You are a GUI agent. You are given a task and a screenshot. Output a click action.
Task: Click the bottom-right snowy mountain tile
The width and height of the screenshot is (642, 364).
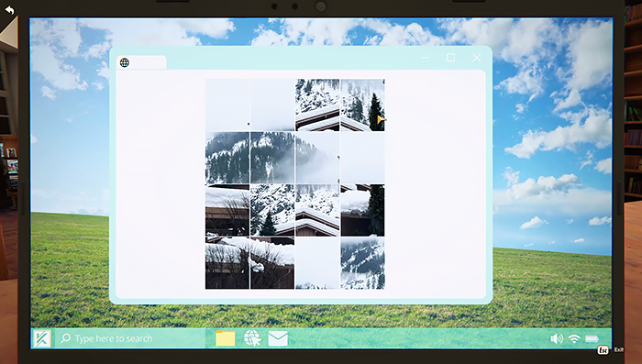[362, 263]
